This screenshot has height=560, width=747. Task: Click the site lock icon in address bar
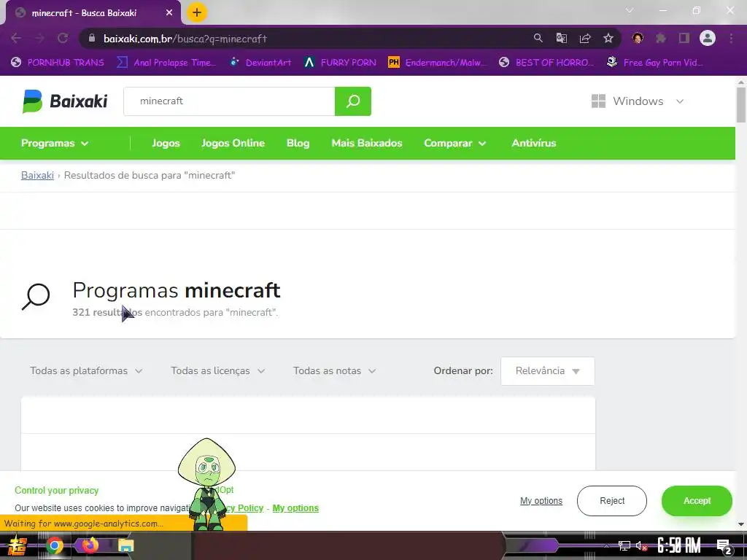92,38
